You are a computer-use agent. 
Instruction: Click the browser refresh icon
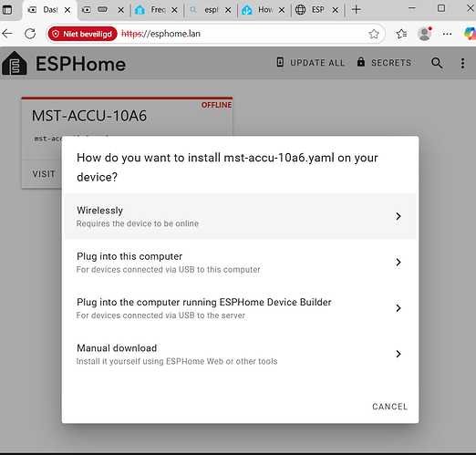click(x=30, y=34)
